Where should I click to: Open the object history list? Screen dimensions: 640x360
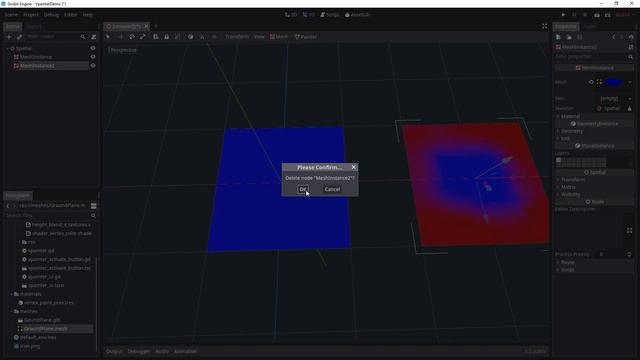pyautogui.click(x=631, y=37)
